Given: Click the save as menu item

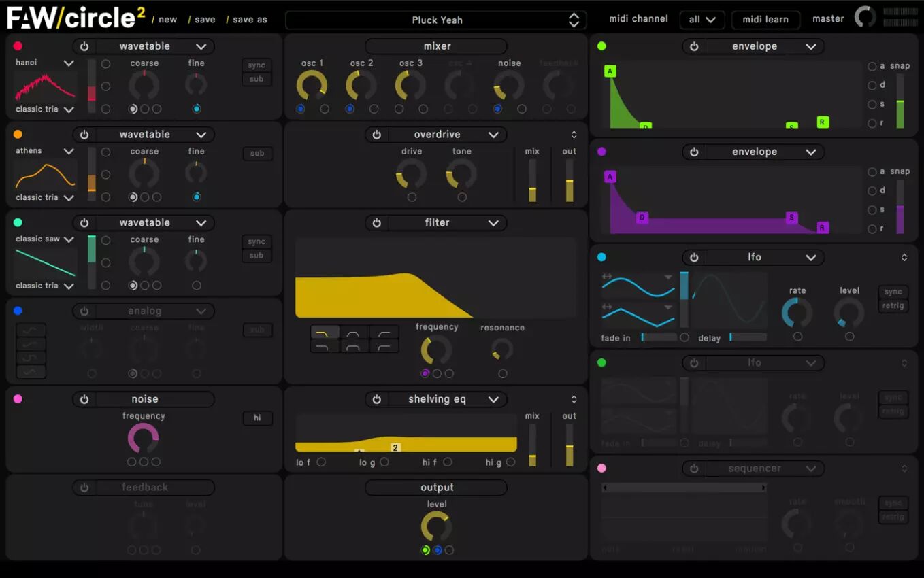Looking at the screenshot, I should tap(248, 20).
